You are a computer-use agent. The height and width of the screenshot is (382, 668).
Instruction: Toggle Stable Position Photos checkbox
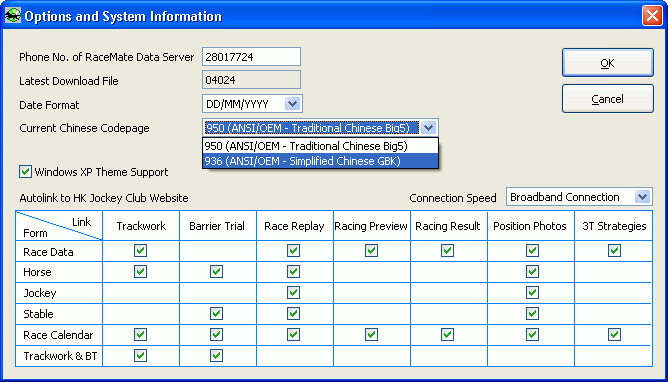(532, 313)
